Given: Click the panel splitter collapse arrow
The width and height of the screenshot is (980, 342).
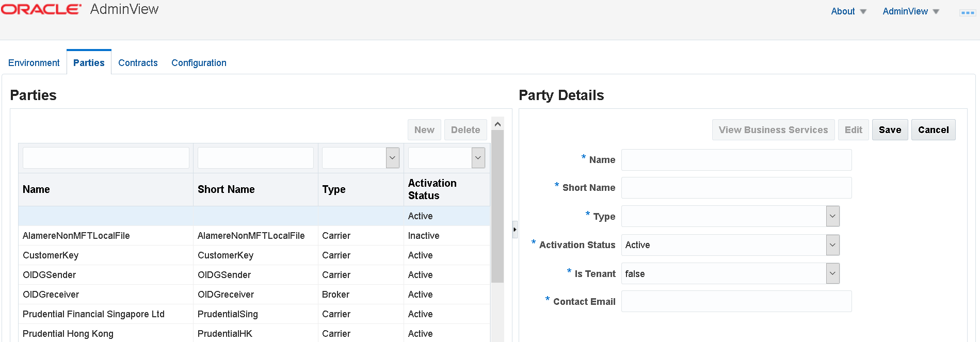Looking at the screenshot, I should [x=515, y=230].
